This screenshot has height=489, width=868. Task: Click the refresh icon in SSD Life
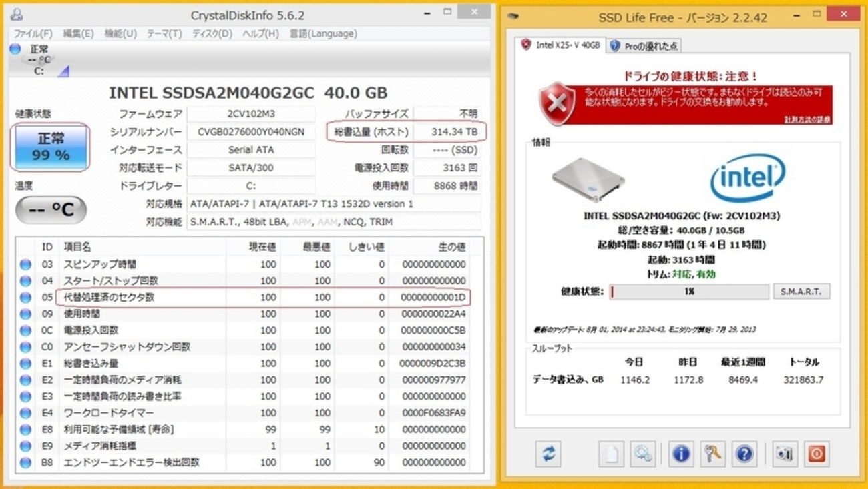tap(548, 454)
